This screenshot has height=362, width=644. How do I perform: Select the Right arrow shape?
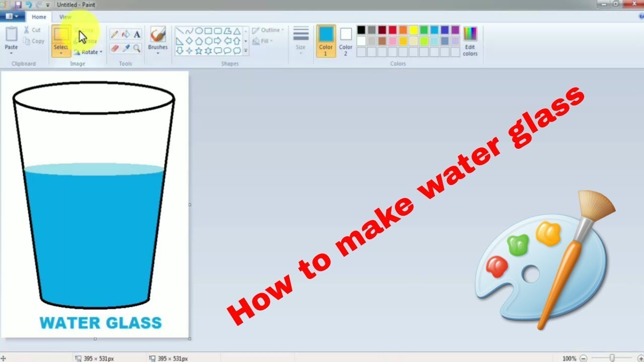[218, 41]
